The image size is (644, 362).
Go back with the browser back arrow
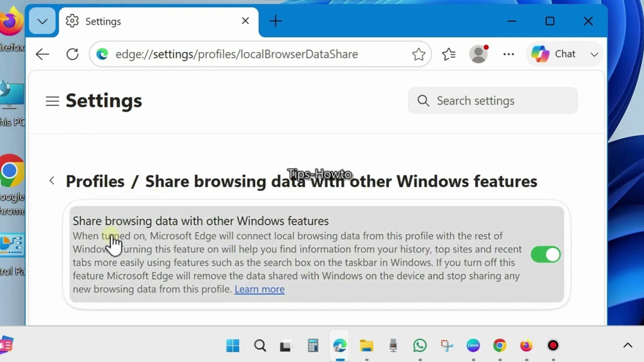pyautogui.click(x=42, y=54)
